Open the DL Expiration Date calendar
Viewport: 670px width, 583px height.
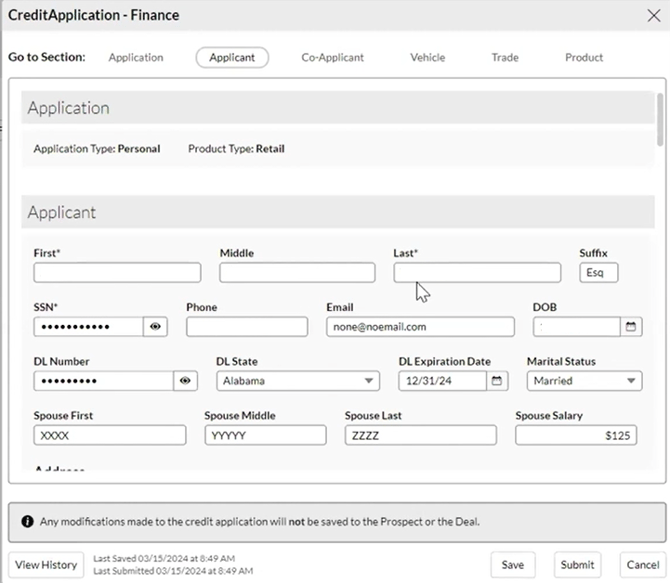[x=496, y=381]
